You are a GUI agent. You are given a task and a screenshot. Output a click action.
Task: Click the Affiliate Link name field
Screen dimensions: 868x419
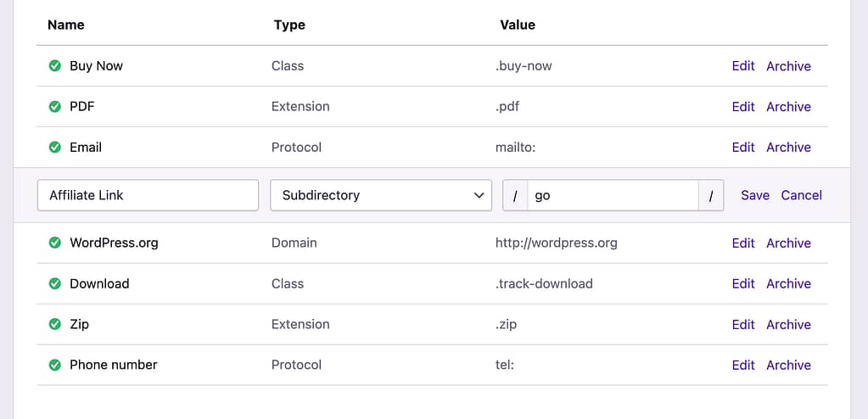(x=148, y=195)
